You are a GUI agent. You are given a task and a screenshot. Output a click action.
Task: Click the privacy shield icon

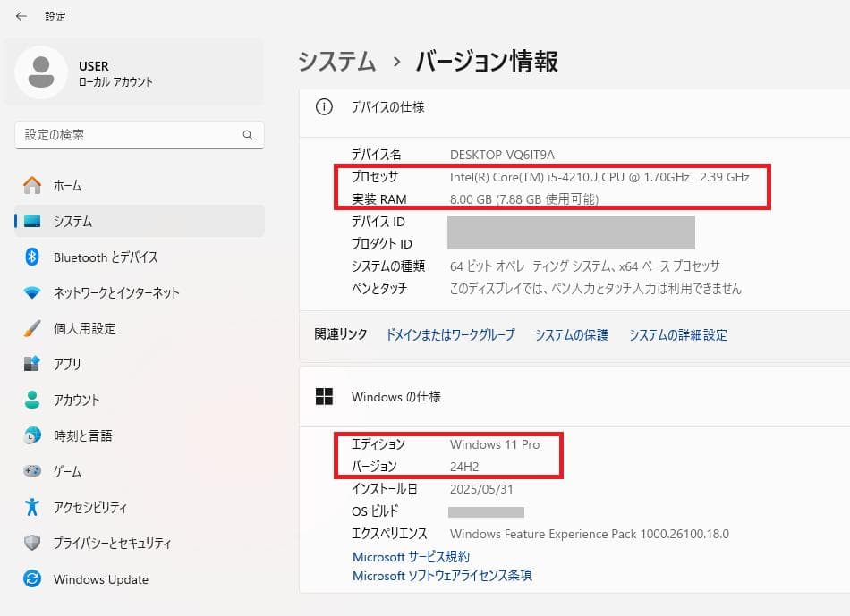(32, 543)
